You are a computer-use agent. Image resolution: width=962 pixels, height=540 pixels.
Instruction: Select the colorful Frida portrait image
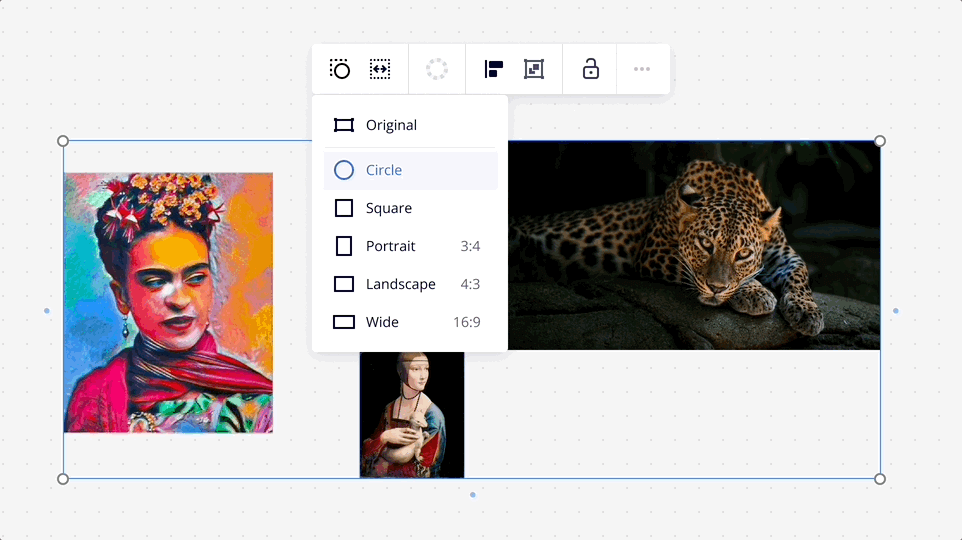[169, 303]
